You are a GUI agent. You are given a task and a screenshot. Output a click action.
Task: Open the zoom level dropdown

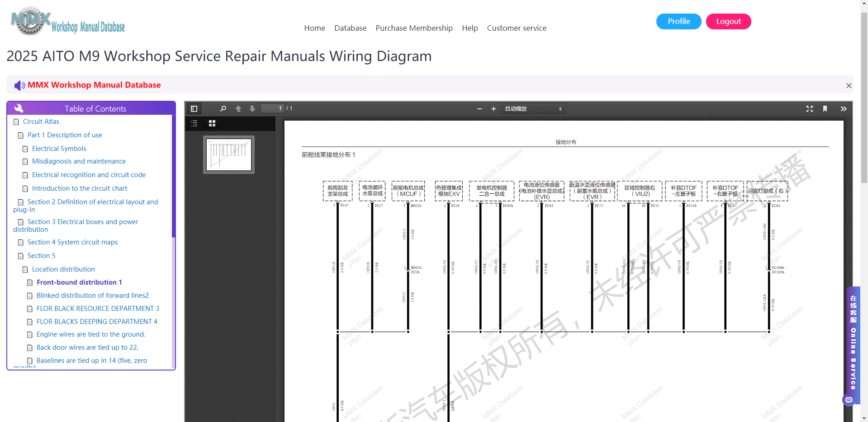[x=533, y=109]
